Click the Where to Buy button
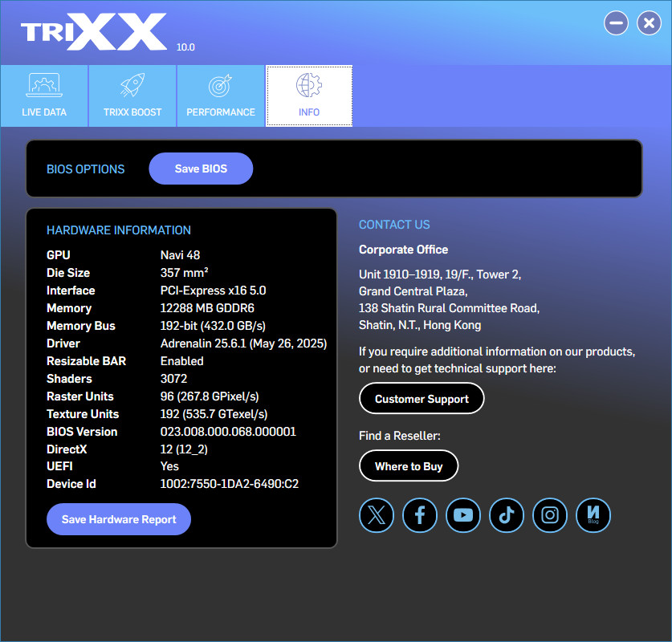The height and width of the screenshot is (642, 672). pyautogui.click(x=409, y=466)
